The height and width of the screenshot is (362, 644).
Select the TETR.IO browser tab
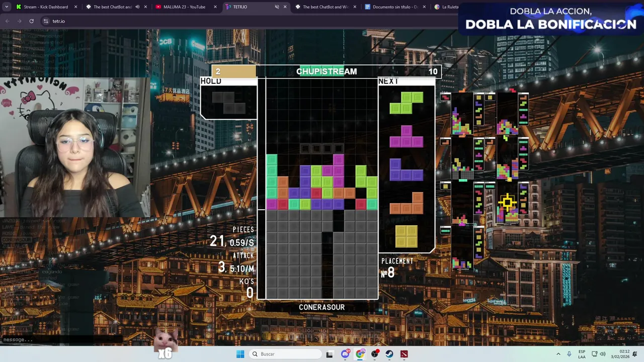[x=255, y=7]
